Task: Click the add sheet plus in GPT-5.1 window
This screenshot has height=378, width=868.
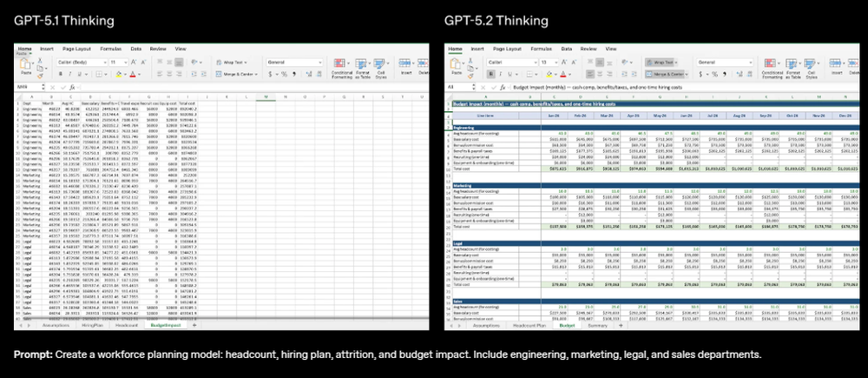Action: (x=194, y=325)
